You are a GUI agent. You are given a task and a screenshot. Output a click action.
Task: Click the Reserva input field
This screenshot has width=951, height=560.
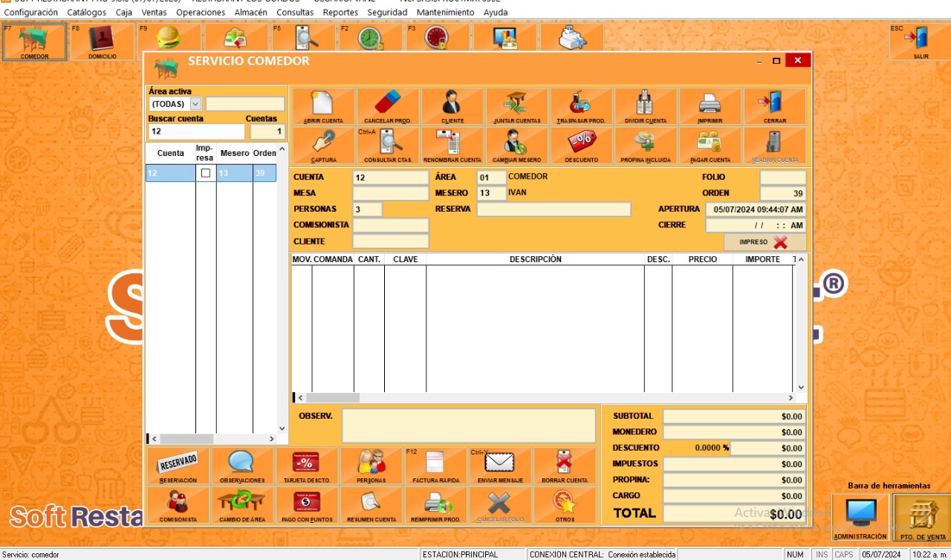[554, 209]
